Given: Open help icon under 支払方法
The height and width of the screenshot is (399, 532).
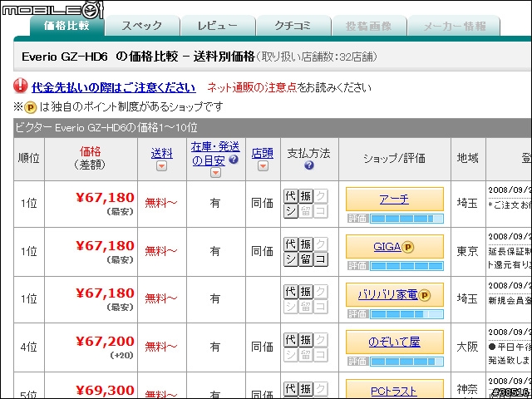Looking at the screenshot, I should point(309,165).
